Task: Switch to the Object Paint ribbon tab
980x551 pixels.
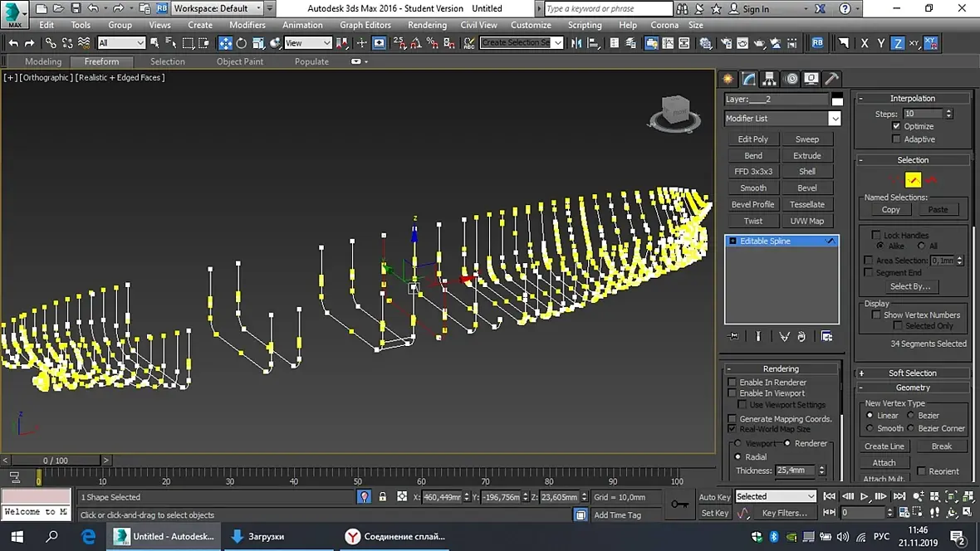Action: click(239, 61)
